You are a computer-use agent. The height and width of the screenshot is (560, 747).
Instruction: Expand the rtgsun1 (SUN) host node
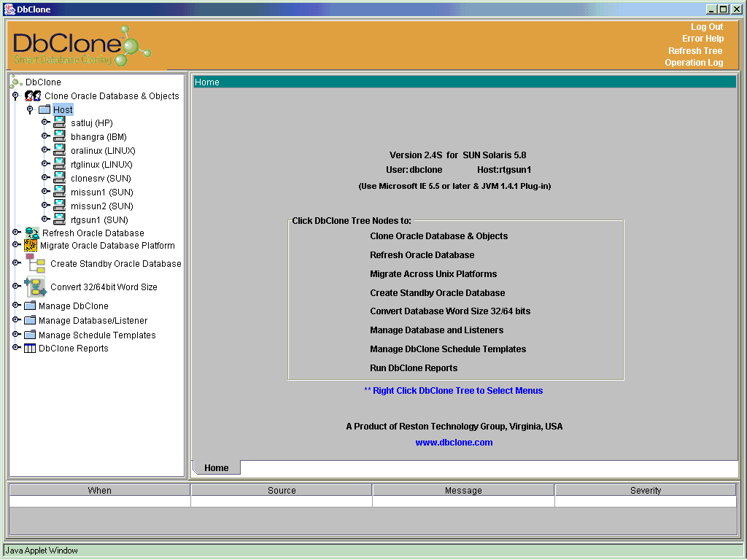pos(45,219)
